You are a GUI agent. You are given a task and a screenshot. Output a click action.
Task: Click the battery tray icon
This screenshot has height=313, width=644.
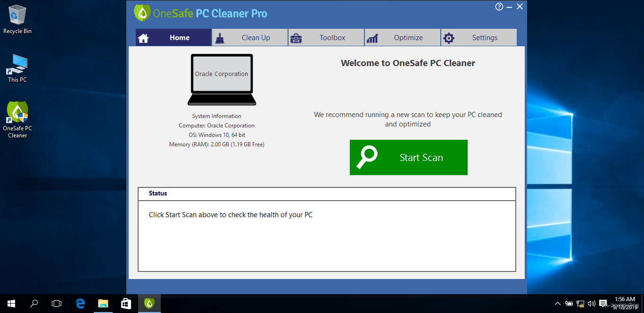(569, 304)
